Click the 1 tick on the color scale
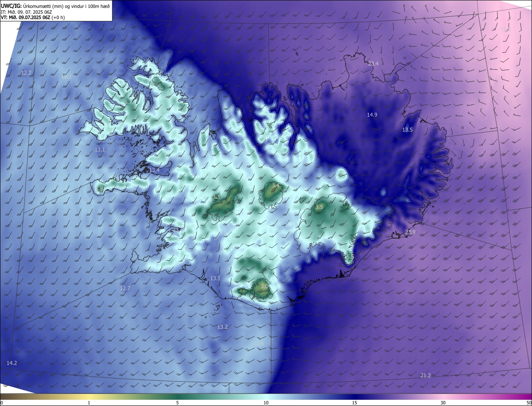This screenshot has width=532, height=406. 89,403
